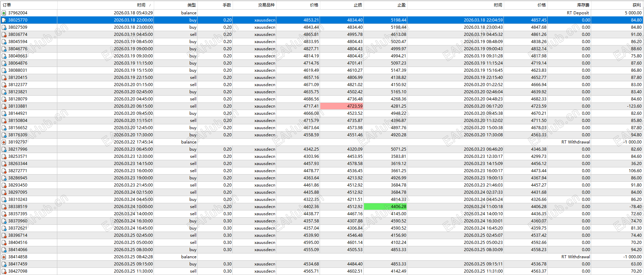
Task: Select the icon next to order 38027509
Action: (4, 27)
